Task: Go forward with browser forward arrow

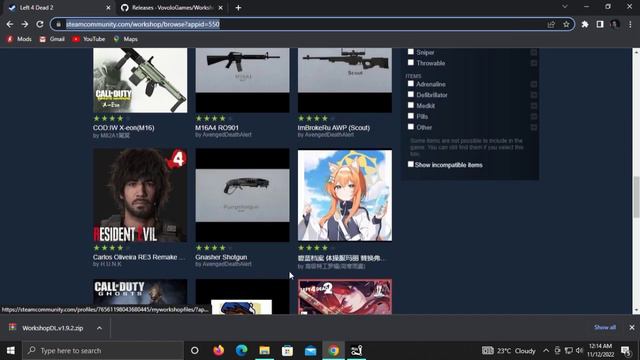Action: point(24,24)
